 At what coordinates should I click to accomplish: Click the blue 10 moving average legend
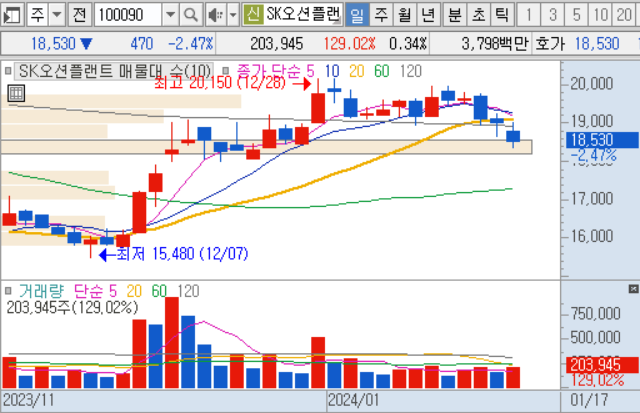(x=332, y=71)
